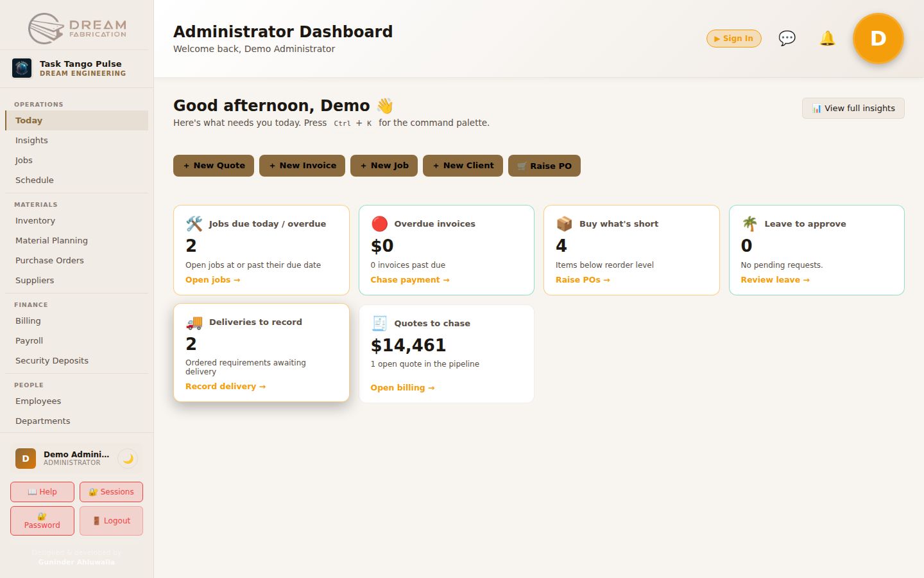Click the tools icon on Jobs due today card
This screenshot has width=924, height=578.
coord(194,223)
